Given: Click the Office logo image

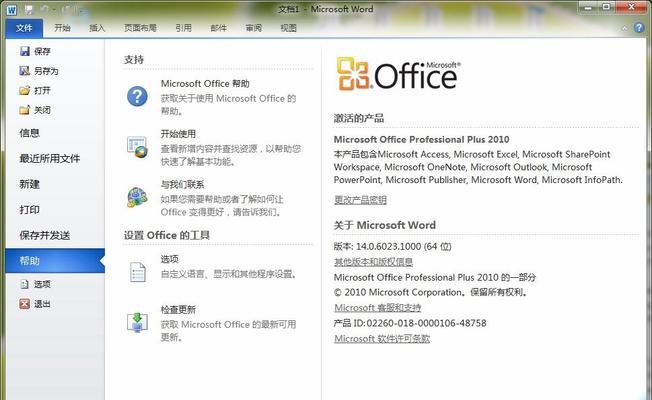Looking at the screenshot, I should [x=398, y=74].
